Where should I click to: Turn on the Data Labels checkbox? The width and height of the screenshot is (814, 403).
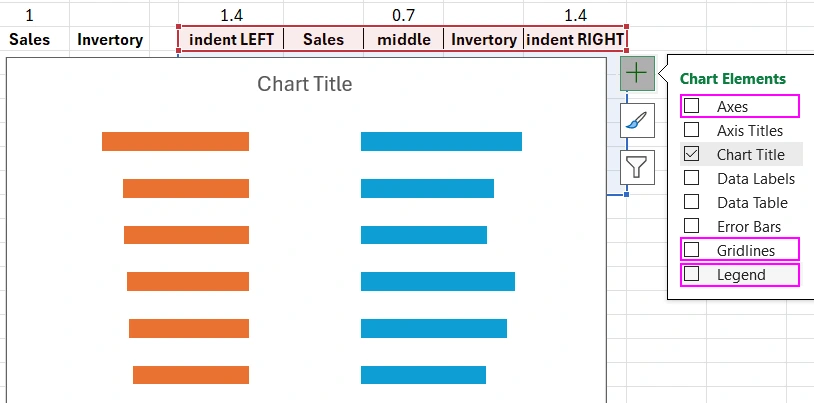pyautogui.click(x=692, y=178)
